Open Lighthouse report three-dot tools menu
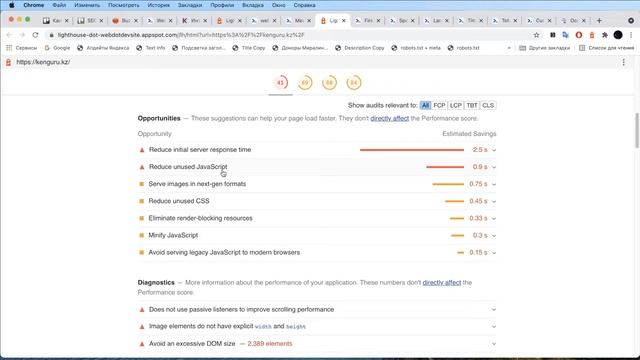This screenshot has height=360, width=640. 623,62
